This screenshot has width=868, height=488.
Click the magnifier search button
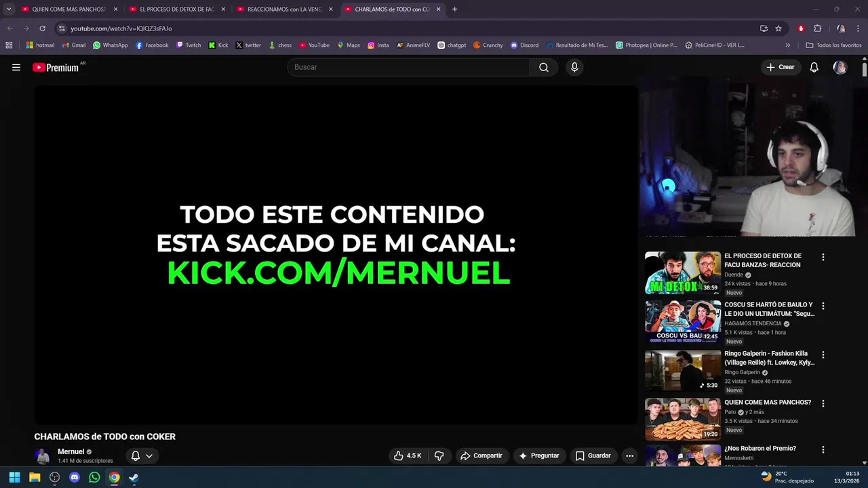pos(544,67)
